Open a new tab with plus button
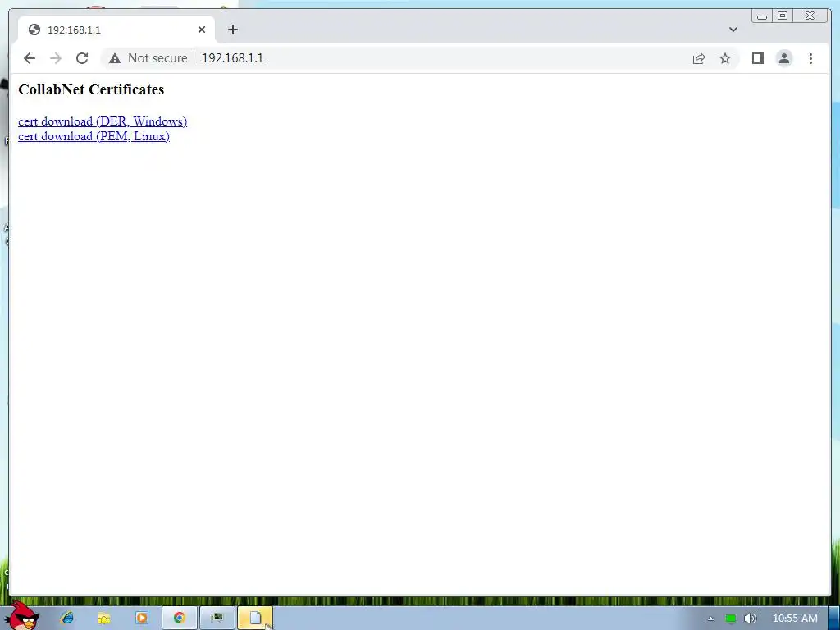Screen dimensions: 840x630 (232, 30)
